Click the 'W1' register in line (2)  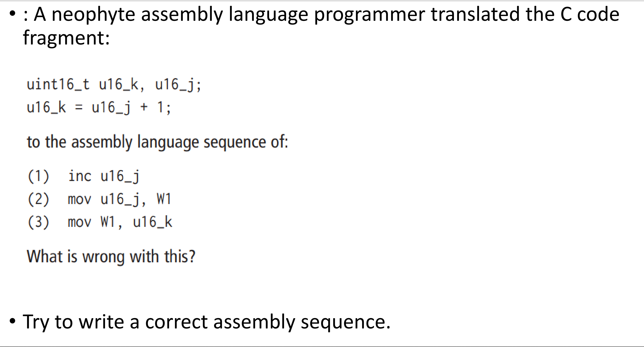(164, 199)
